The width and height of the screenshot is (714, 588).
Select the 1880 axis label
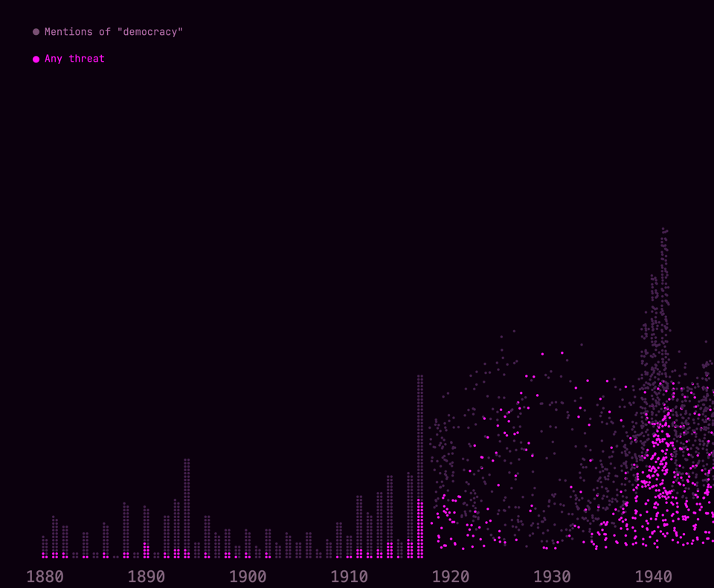[46, 576]
